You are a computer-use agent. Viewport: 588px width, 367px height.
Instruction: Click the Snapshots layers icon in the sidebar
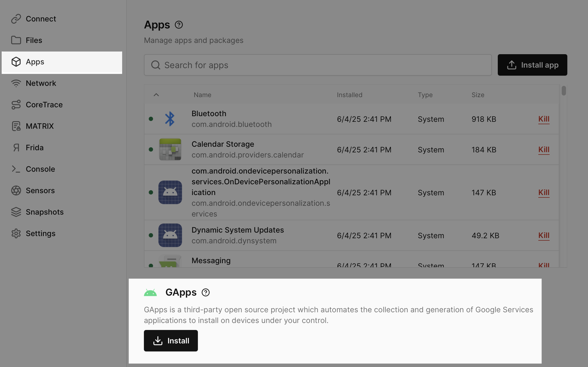[x=16, y=212]
